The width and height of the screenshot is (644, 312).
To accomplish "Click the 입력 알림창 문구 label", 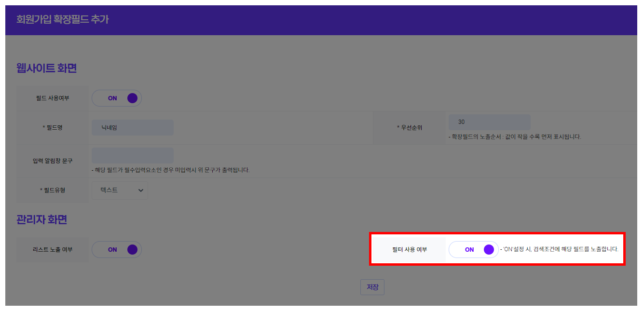I will [x=53, y=161].
